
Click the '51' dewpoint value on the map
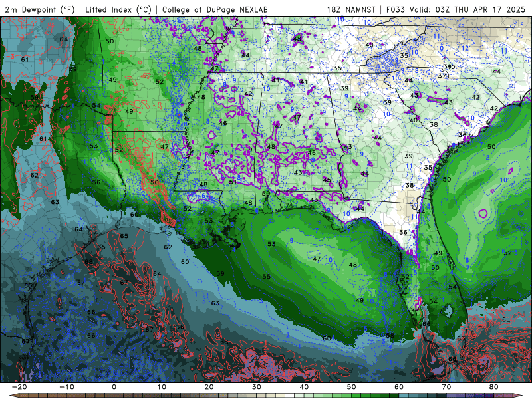click(233, 182)
